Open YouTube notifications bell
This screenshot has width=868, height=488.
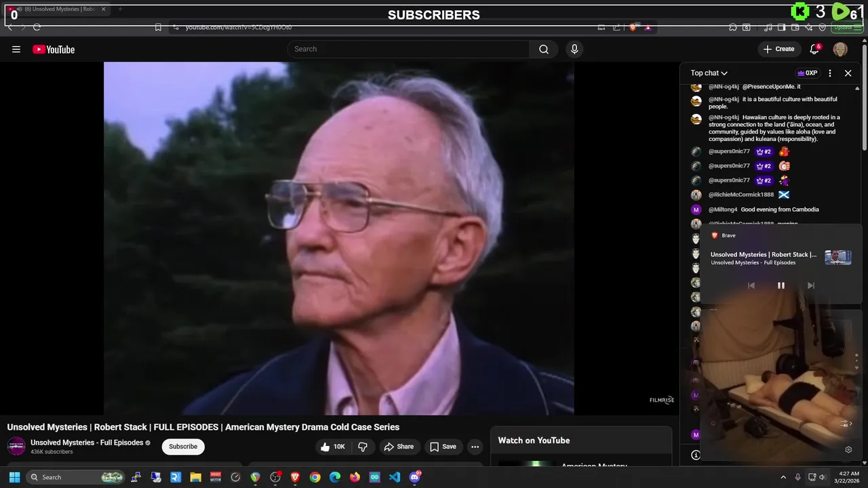click(815, 49)
